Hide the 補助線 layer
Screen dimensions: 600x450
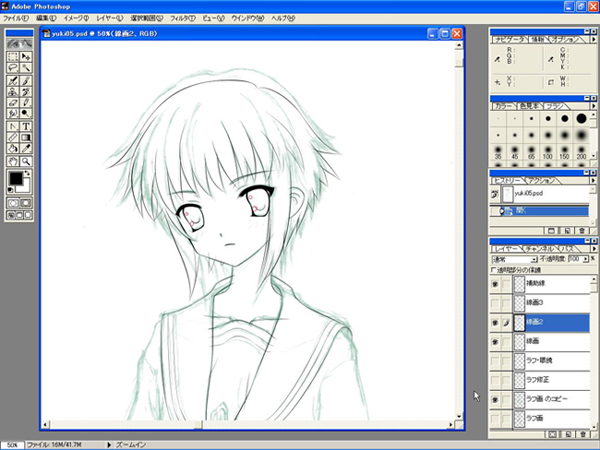click(x=495, y=284)
